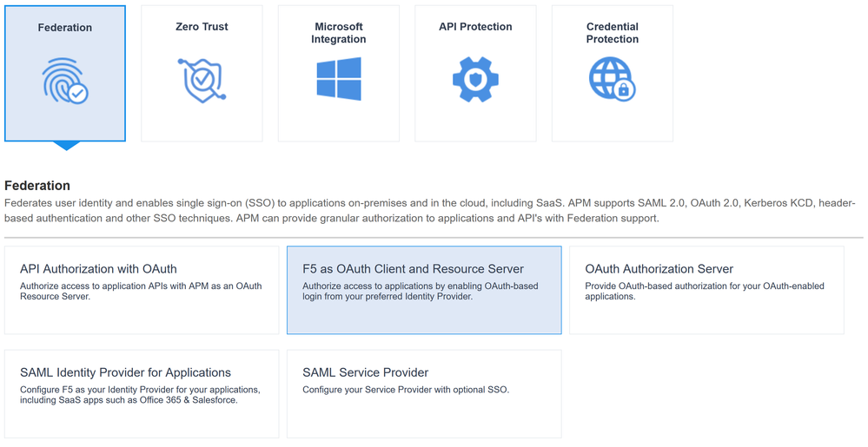The height and width of the screenshot is (447, 868).
Task: Click the Federation section heading
Action: pos(37,186)
